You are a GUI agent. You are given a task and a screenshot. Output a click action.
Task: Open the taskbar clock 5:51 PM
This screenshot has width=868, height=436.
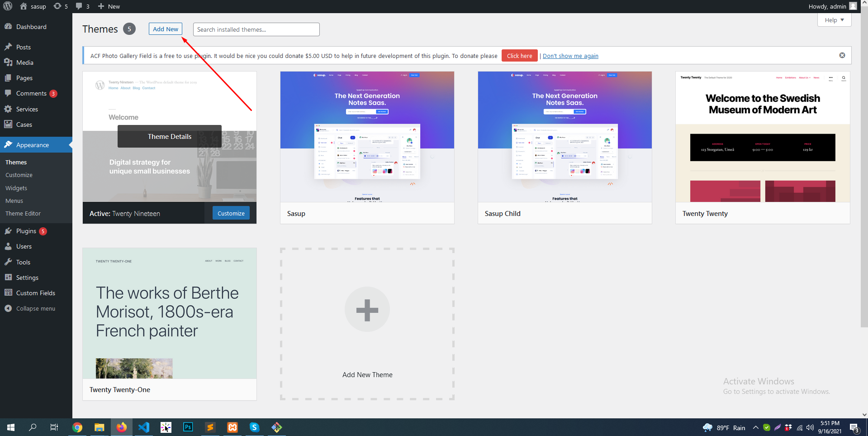pos(830,427)
